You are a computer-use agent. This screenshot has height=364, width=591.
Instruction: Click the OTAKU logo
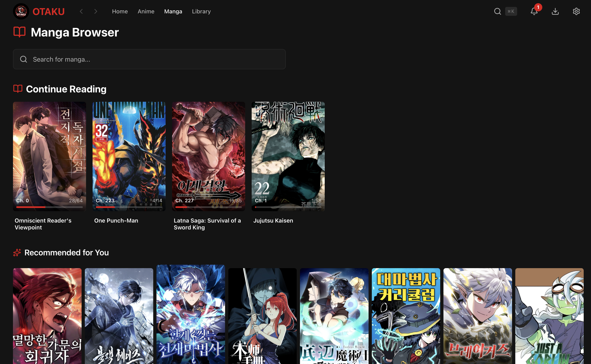(x=21, y=11)
